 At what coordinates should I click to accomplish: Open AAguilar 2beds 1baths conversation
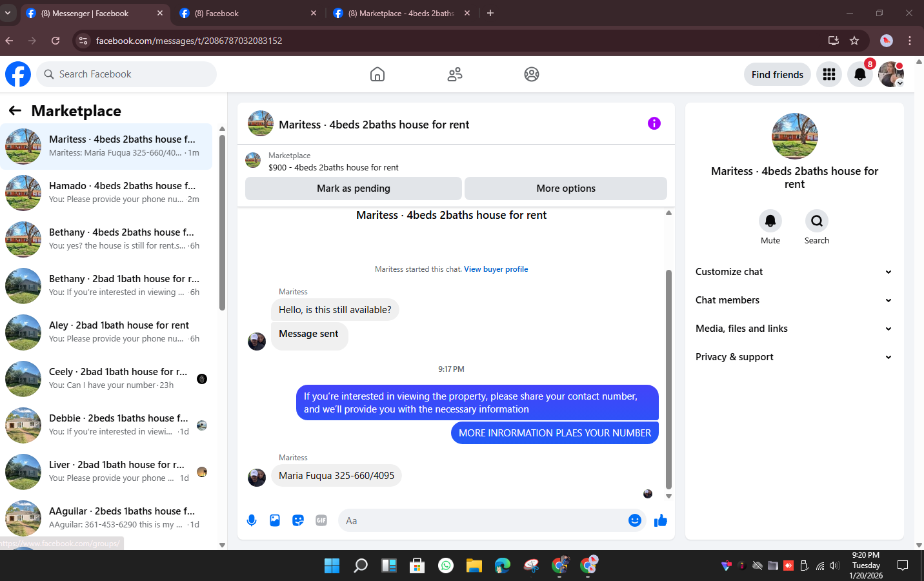pyautogui.click(x=106, y=518)
